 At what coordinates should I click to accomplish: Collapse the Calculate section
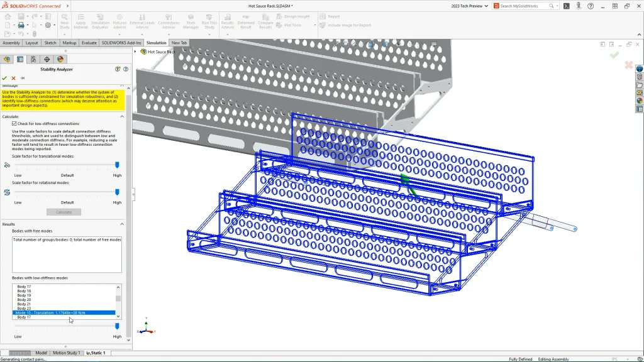tap(122, 116)
